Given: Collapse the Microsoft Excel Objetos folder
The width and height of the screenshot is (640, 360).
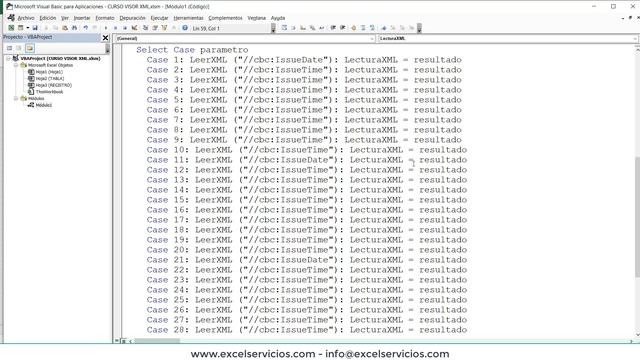Looking at the screenshot, I should click(16, 65).
